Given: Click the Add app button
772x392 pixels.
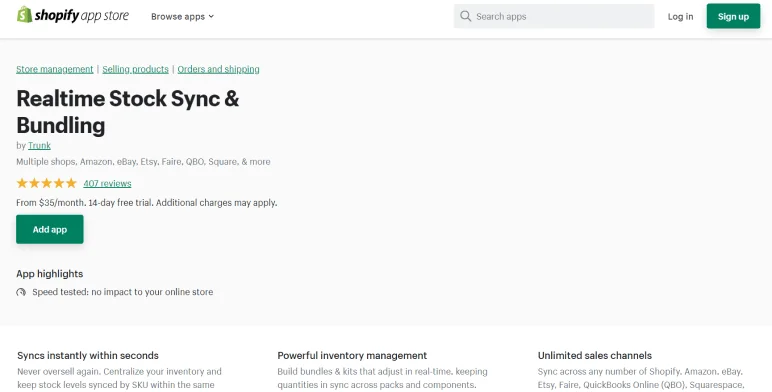Looking at the screenshot, I should pos(50,229).
